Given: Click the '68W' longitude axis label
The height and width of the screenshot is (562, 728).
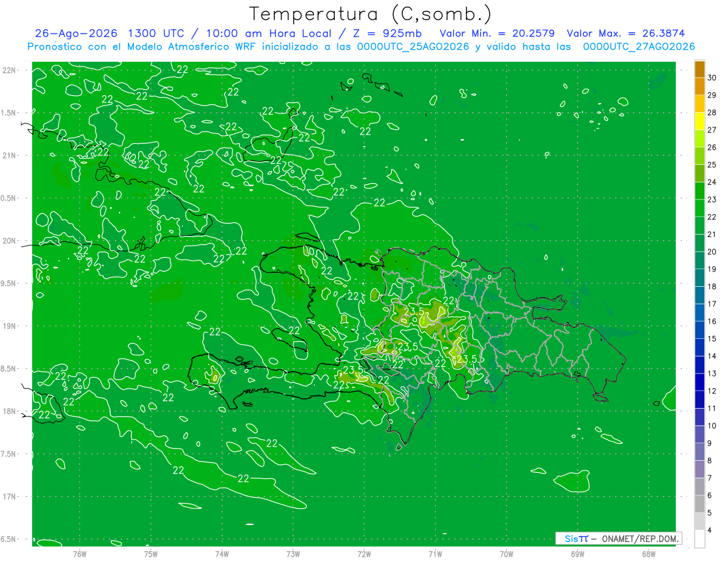Looking at the screenshot, I should point(649,554).
